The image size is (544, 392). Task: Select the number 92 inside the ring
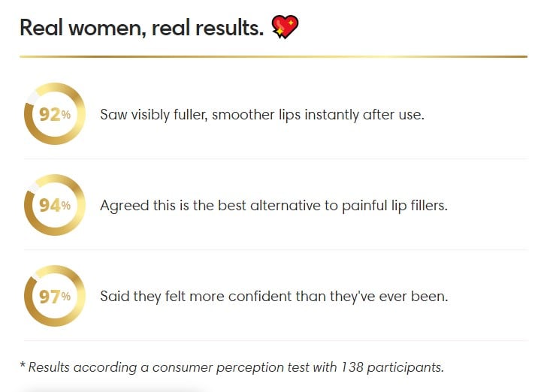pos(50,116)
